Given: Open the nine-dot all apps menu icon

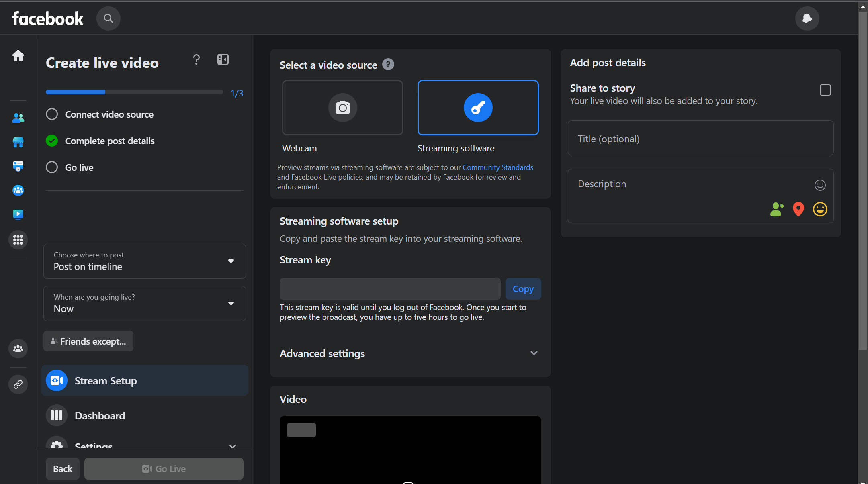Looking at the screenshot, I should (x=18, y=240).
